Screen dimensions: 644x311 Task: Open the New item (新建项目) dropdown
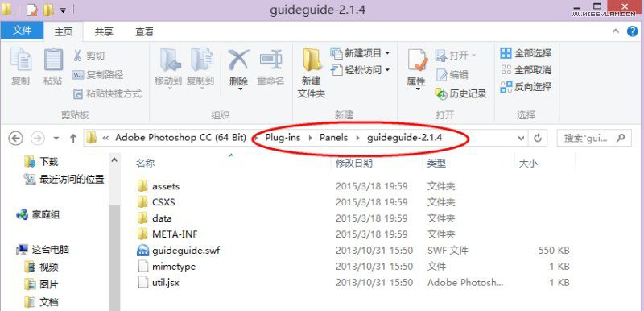[x=360, y=53]
